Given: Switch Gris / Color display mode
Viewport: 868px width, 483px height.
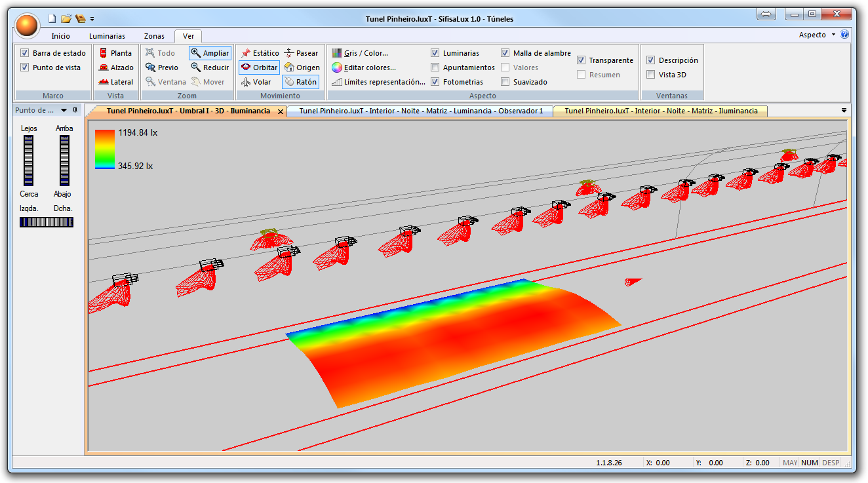Looking at the screenshot, I should coord(360,53).
